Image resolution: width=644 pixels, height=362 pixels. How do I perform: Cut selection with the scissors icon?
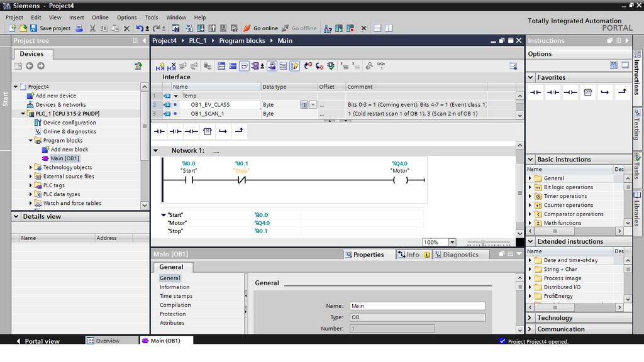[x=93, y=28]
